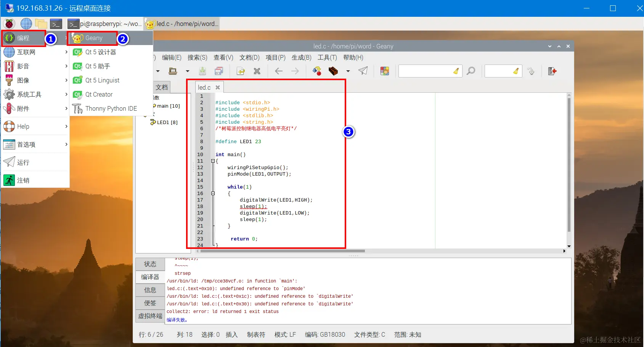Open the dropdown arrow beside Open file icon
Viewport: 644px width, 347px height.
187,71
